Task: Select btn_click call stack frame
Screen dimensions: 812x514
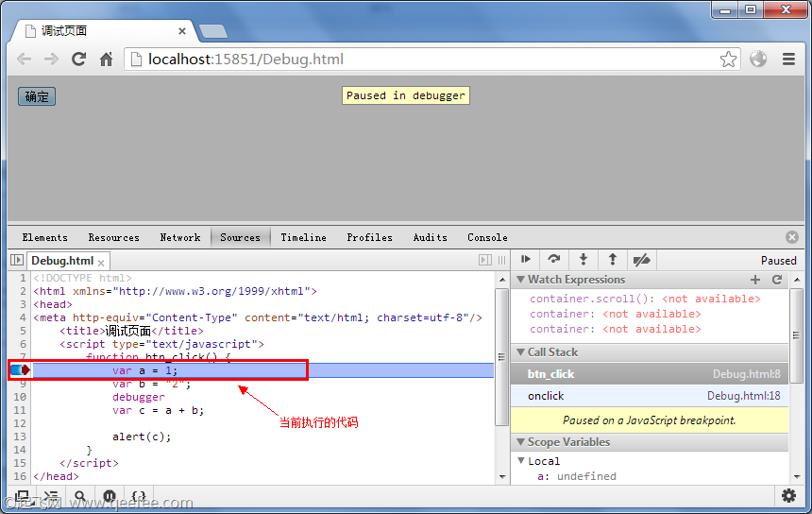Action: [x=650, y=374]
